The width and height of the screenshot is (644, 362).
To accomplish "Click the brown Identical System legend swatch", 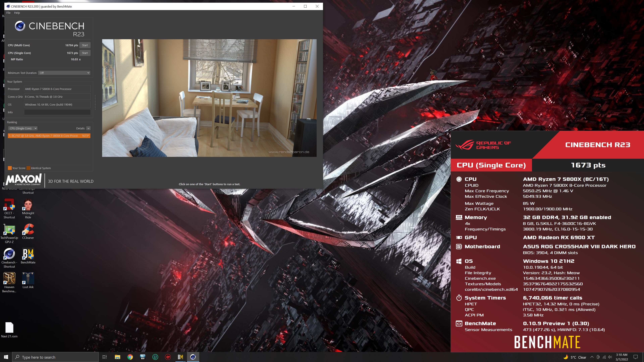I will click(x=29, y=168).
